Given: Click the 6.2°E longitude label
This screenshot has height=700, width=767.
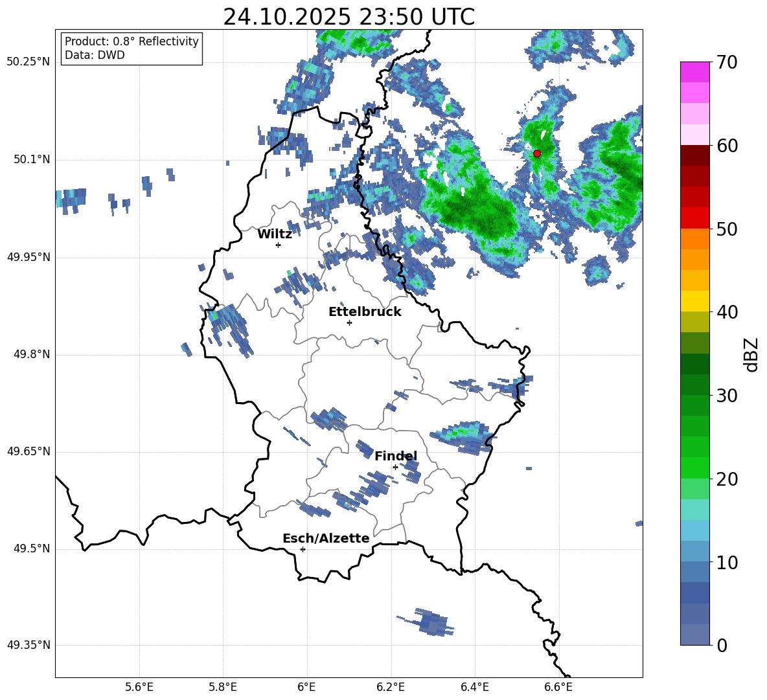Looking at the screenshot, I should [x=391, y=687].
